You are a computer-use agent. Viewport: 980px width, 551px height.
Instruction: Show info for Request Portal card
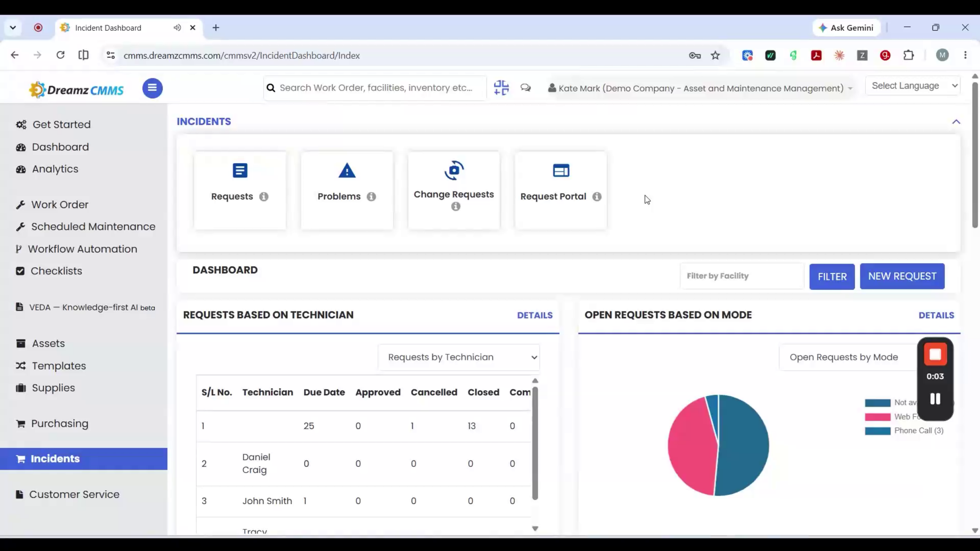(597, 197)
